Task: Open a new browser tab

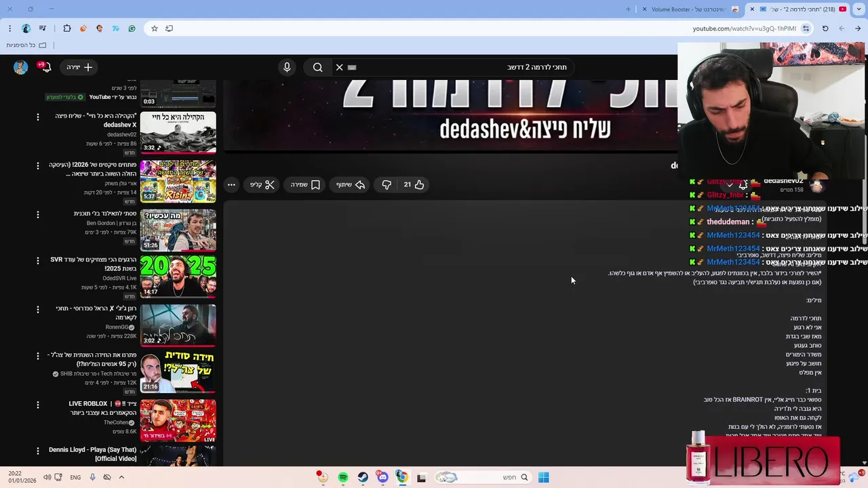Action: pyautogui.click(x=628, y=9)
